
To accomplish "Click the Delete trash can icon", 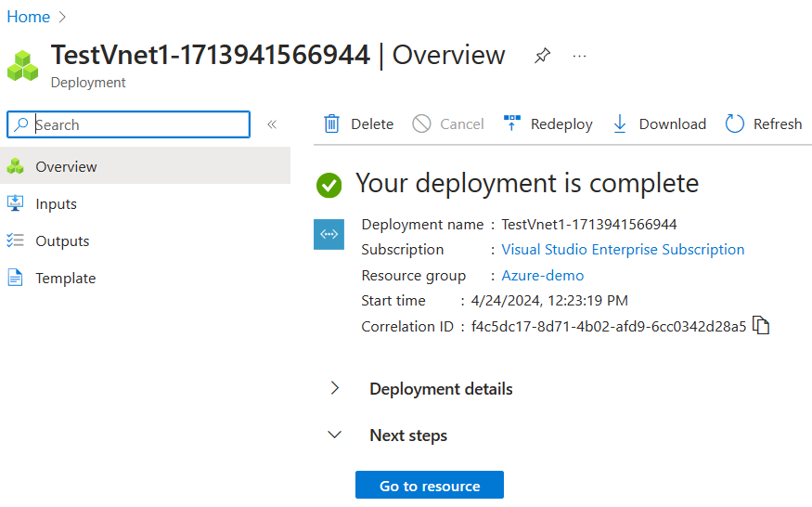I will click(x=331, y=124).
